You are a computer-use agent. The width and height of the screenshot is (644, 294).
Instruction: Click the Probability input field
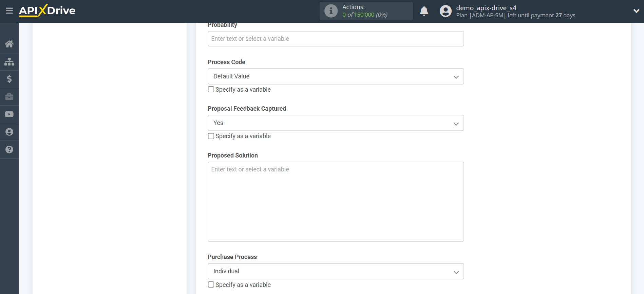(336, 39)
